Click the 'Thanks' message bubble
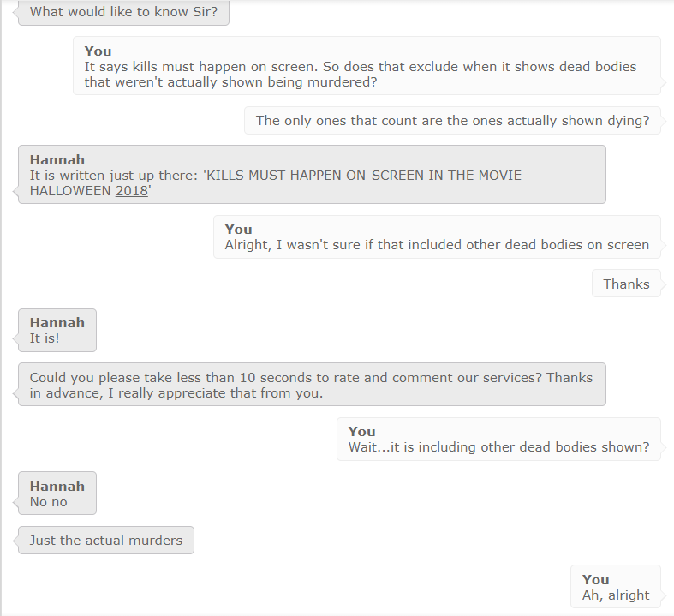Screen dimensions: 674x616 (626, 284)
